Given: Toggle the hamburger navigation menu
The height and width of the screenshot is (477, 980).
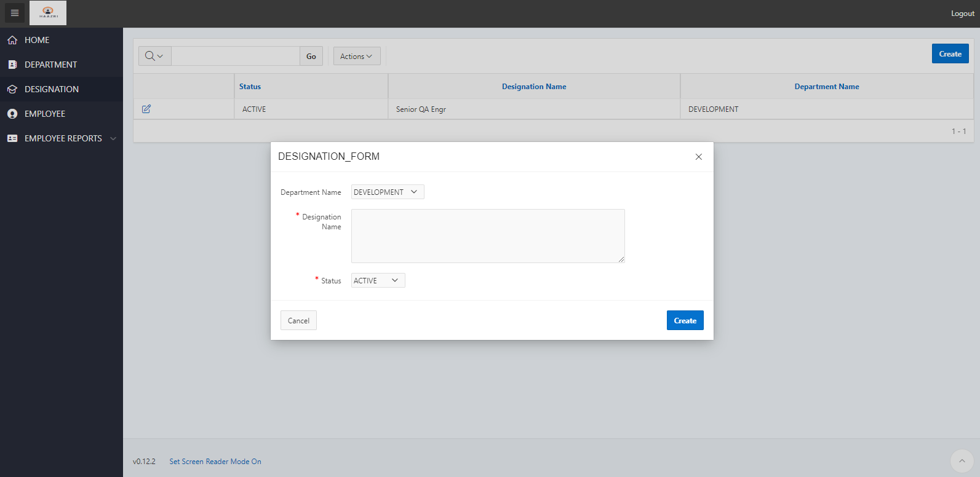Looking at the screenshot, I should (15, 13).
